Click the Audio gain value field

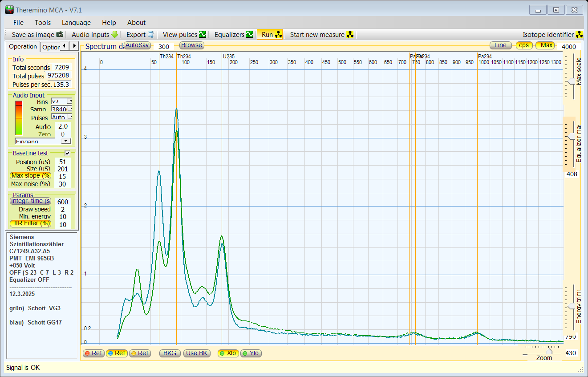[63, 126]
